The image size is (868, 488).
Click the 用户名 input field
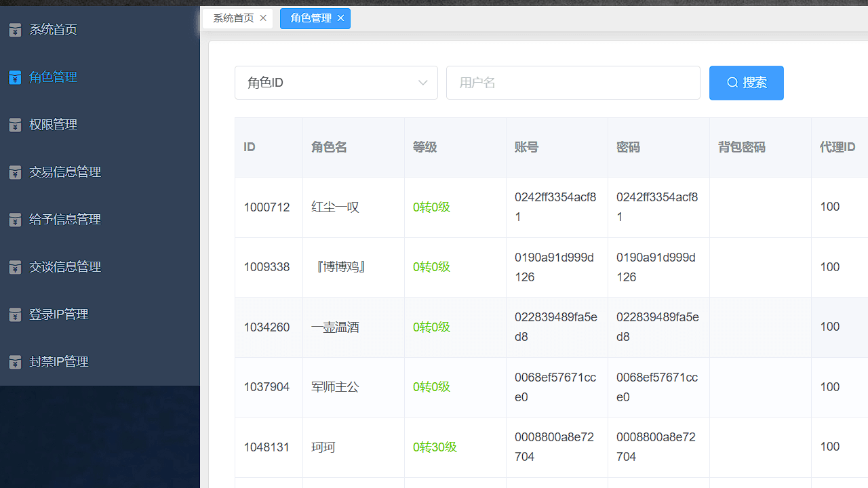click(x=573, y=83)
